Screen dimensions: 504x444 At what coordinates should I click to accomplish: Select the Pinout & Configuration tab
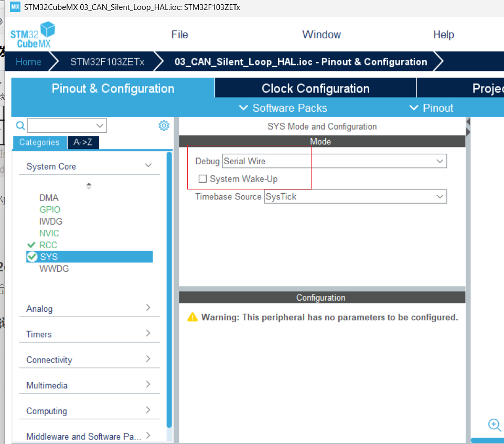[113, 88]
